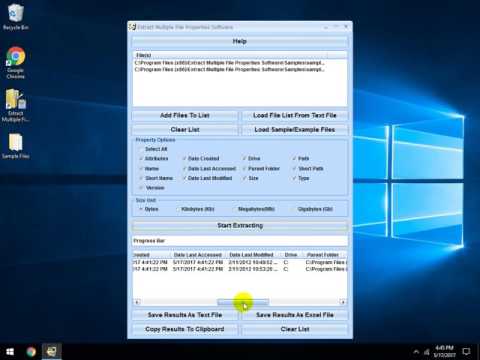Select the Extract File Properties taskbar app

52,352
